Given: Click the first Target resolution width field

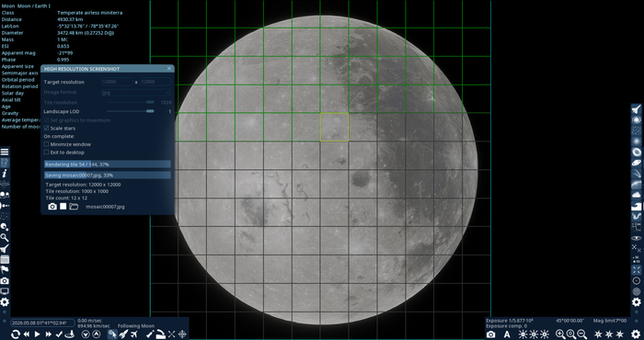Looking at the screenshot, I should 117,82.
